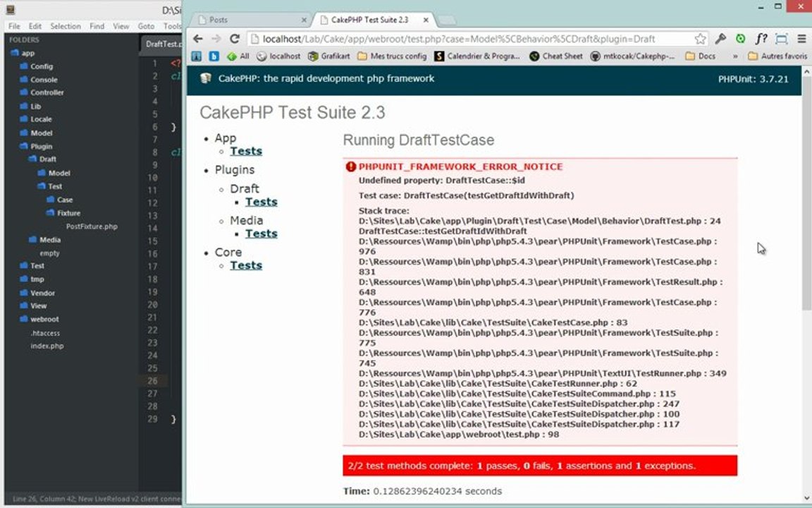Open the Core Tests link

[x=246, y=265]
